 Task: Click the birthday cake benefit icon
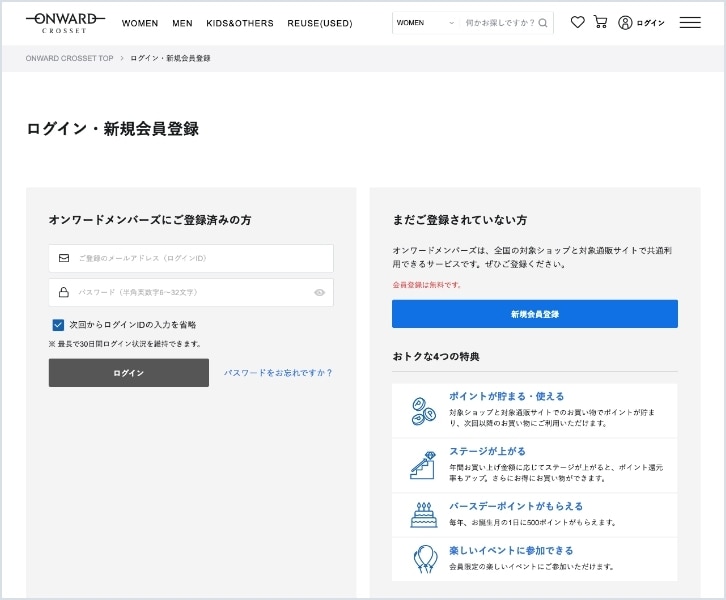423,515
